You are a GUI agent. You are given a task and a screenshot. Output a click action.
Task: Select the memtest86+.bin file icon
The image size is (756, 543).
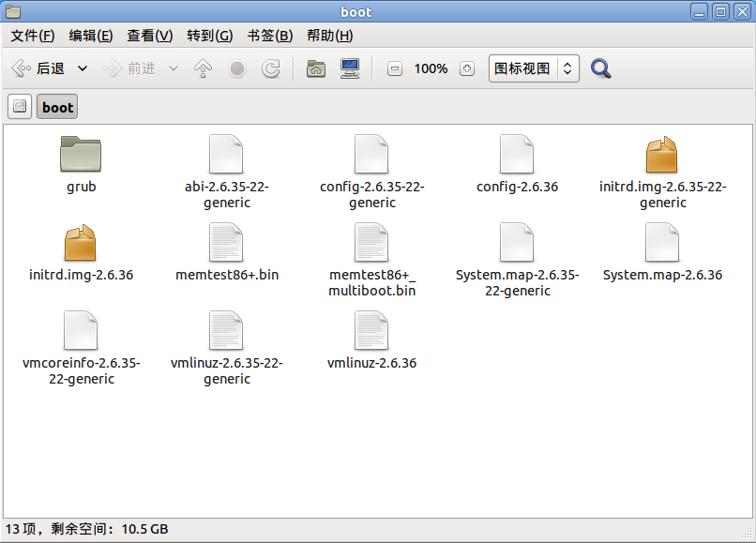tap(226, 242)
